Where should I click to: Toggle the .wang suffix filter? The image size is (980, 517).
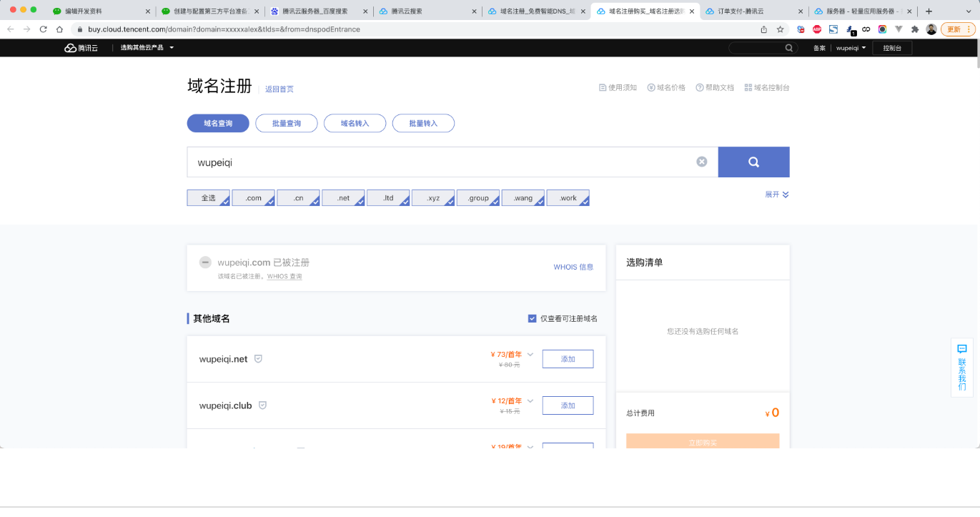(x=523, y=198)
